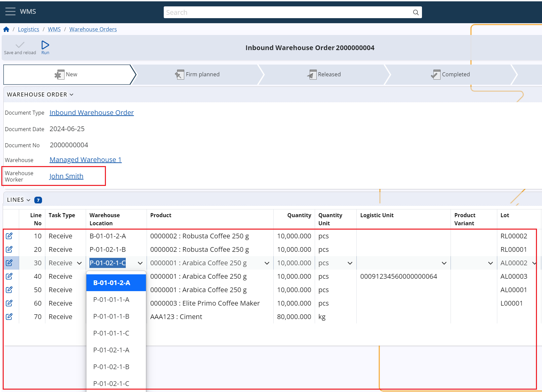The image size is (542, 392).
Task: Open John Smith worker link
Action: pyautogui.click(x=66, y=176)
